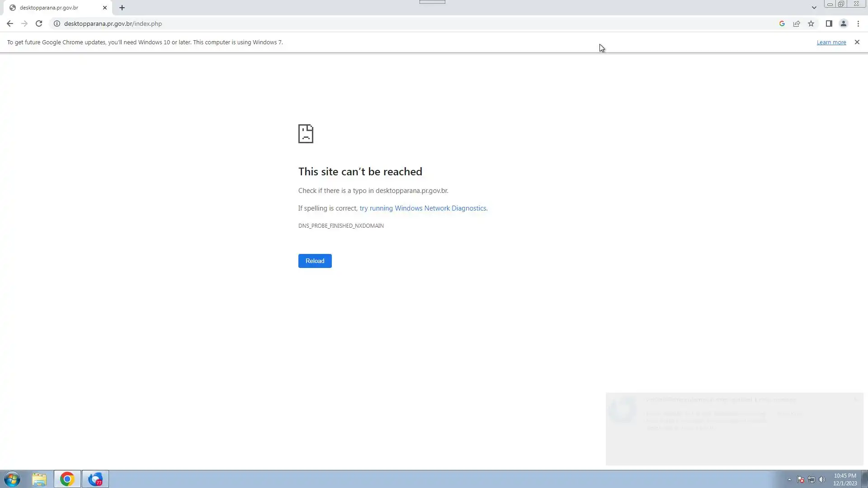This screenshot has width=868, height=488.
Task: Click Learn more link in update bar
Action: point(831,42)
